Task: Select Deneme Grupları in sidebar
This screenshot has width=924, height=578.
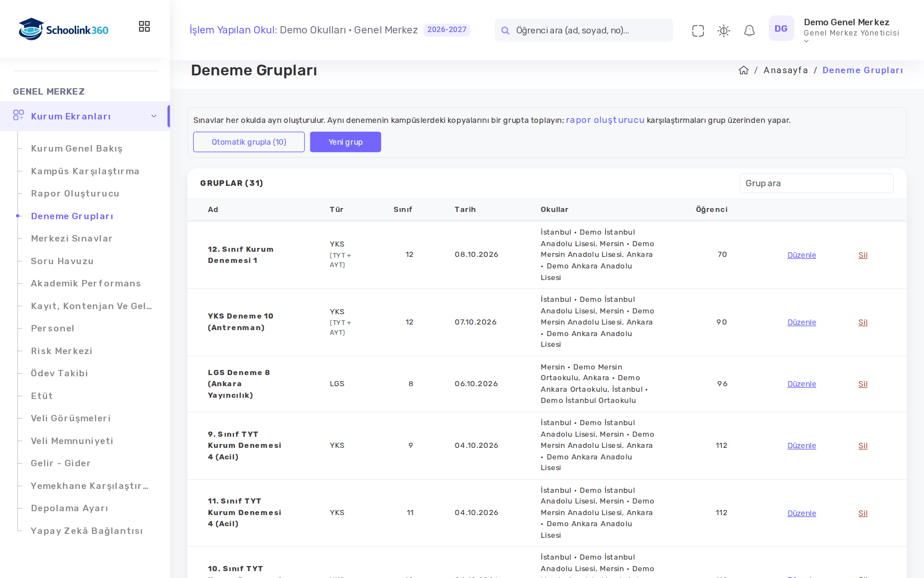Action: (x=72, y=216)
